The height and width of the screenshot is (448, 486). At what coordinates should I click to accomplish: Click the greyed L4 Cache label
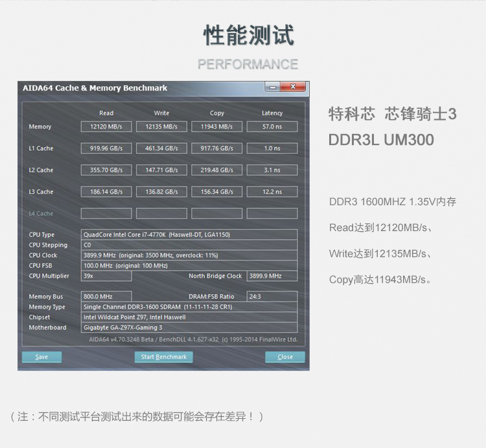tap(41, 214)
